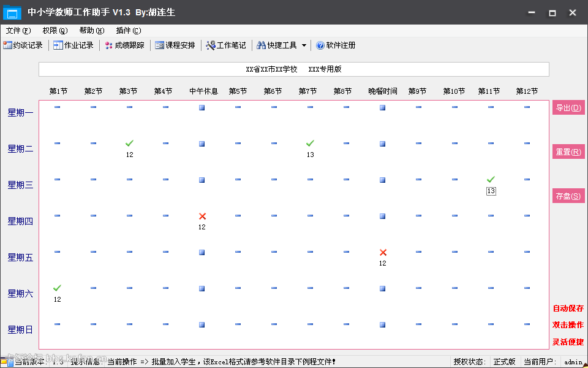Image resolution: width=588 pixels, height=368 pixels.
Task: Click the 重置(R) reset button
Action: coord(568,151)
